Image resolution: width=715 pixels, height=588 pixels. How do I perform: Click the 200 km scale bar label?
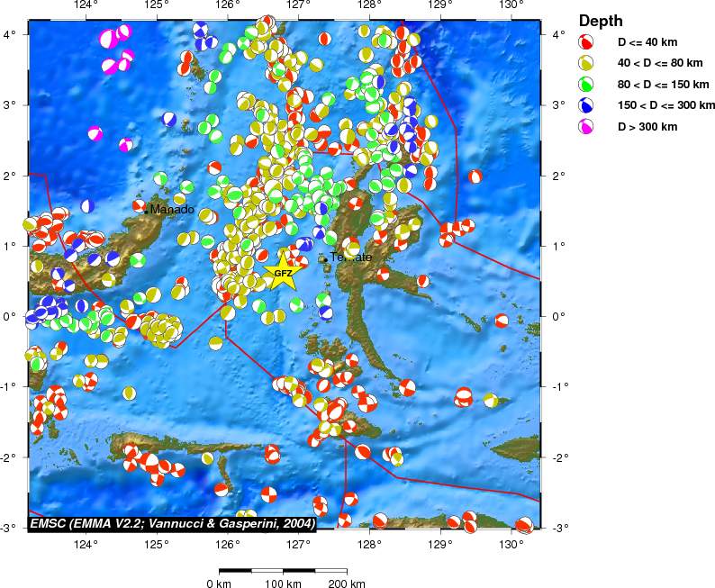(346, 583)
